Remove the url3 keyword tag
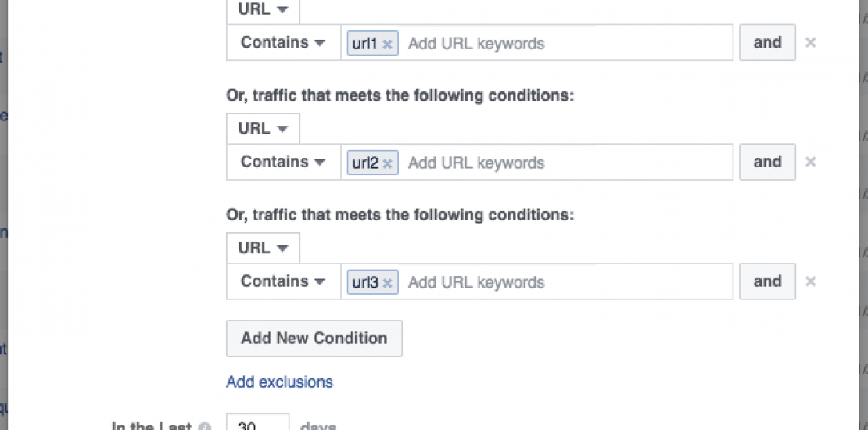The width and height of the screenshot is (868, 430). (387, 284)
